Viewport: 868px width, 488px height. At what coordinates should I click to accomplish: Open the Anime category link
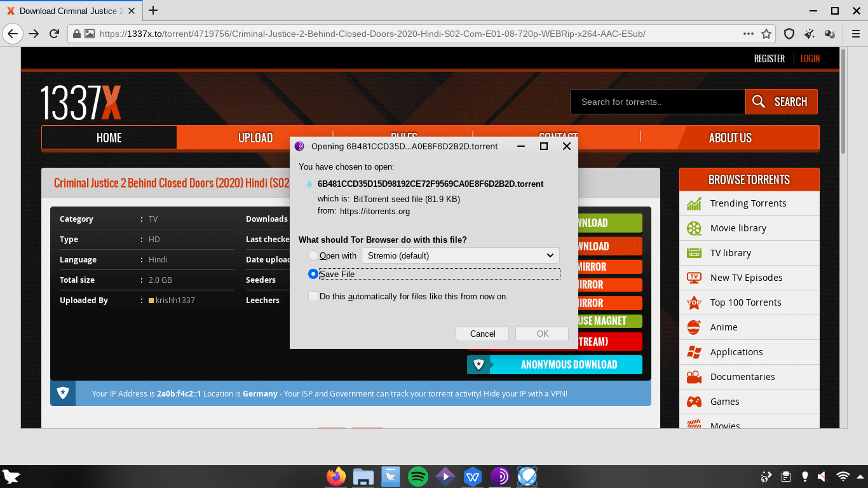[724, 327]
